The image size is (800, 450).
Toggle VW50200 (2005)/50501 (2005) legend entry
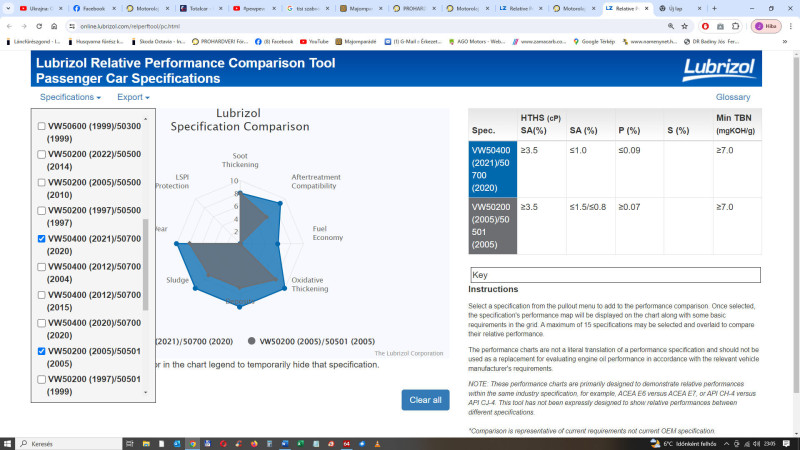(311, 341)
